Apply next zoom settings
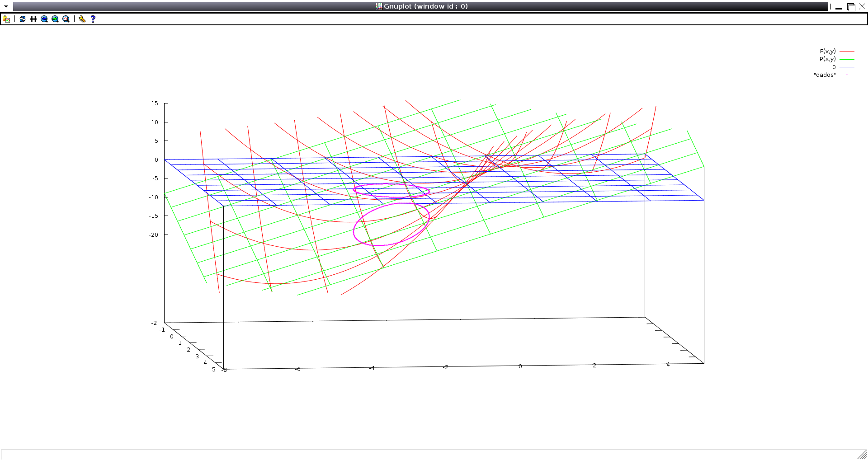 [55, 19]
